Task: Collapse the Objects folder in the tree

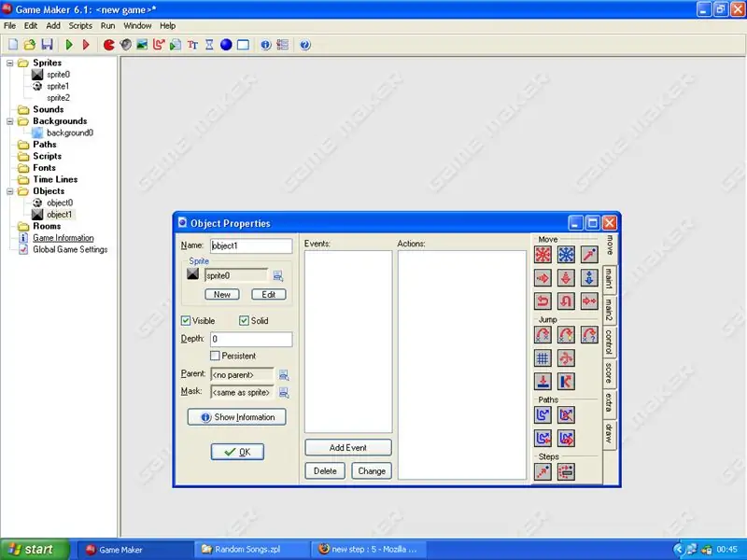Action: (10, 191)
